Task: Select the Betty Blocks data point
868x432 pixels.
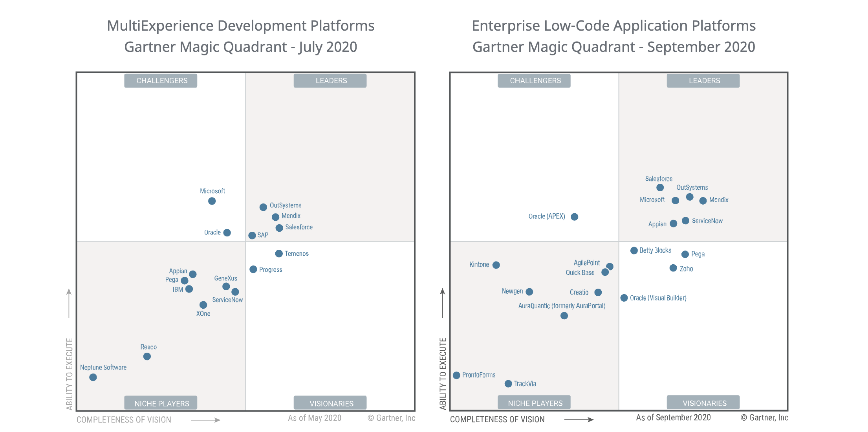Action: point(634,251)
